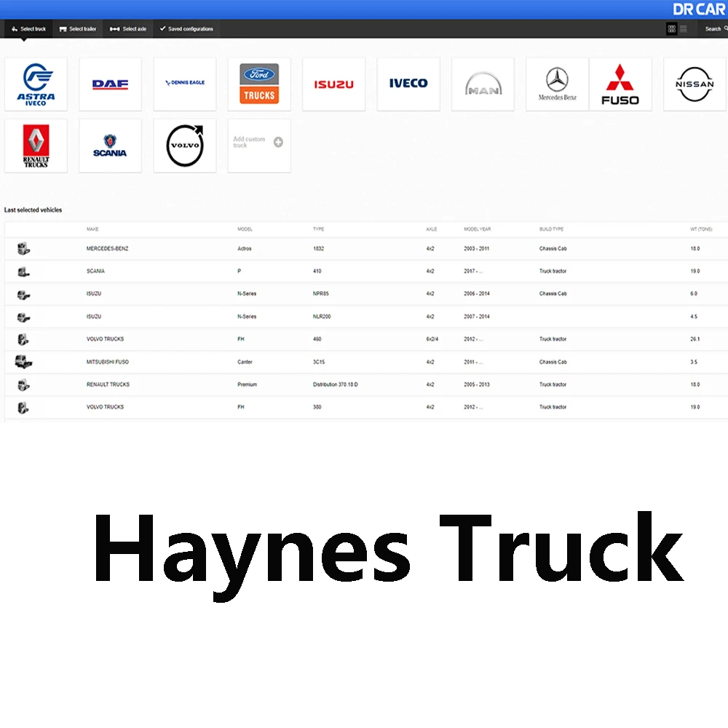Open the Search field in top bar
728x728 pixels.
[716, 29]
